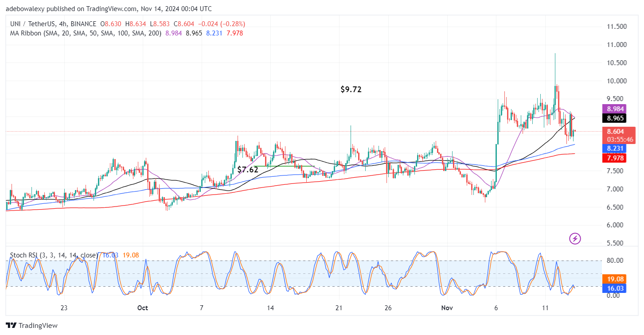Click the orange 19.08 Stoch RSI label
Viewport: 644px width, 335px height.
pyautogui.click(x=614, y=280)
